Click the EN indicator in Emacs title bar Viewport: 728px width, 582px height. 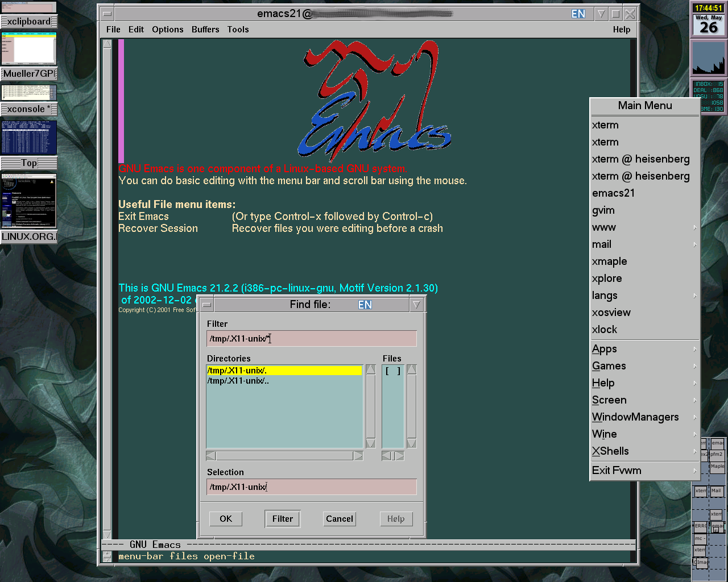[578, 14]
